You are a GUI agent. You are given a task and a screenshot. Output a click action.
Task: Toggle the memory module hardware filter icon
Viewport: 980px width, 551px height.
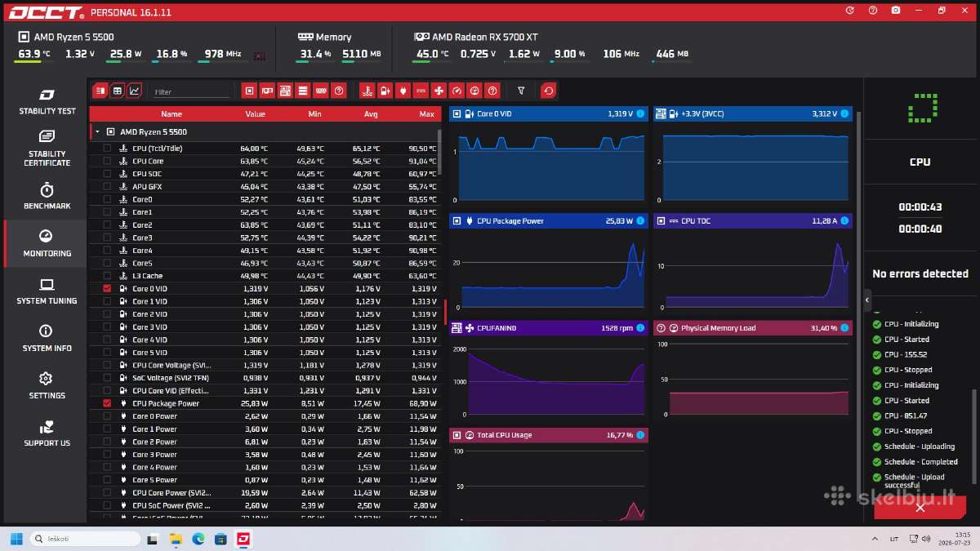coord(321,91)
